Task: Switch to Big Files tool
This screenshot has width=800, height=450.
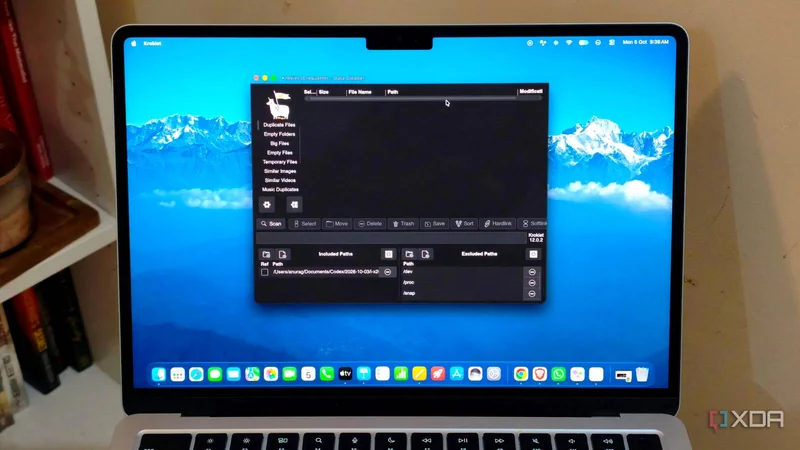Action: [x=279, y=143]
